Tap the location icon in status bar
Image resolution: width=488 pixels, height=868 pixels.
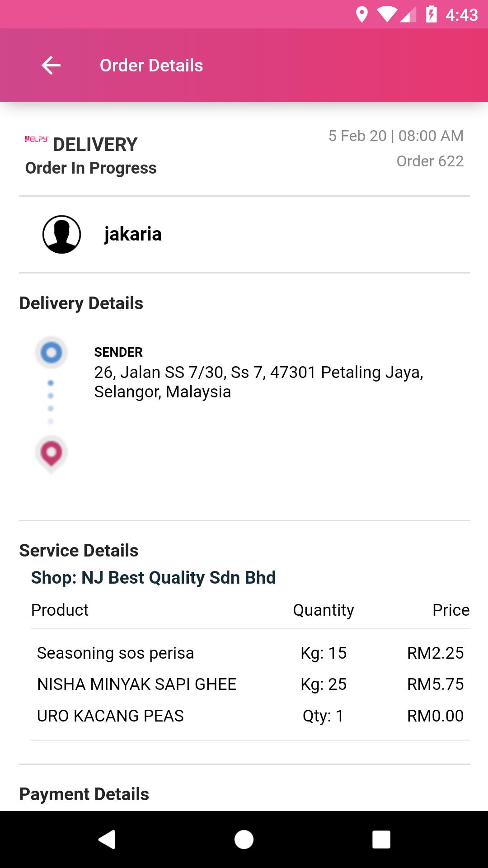click(361, 15)
